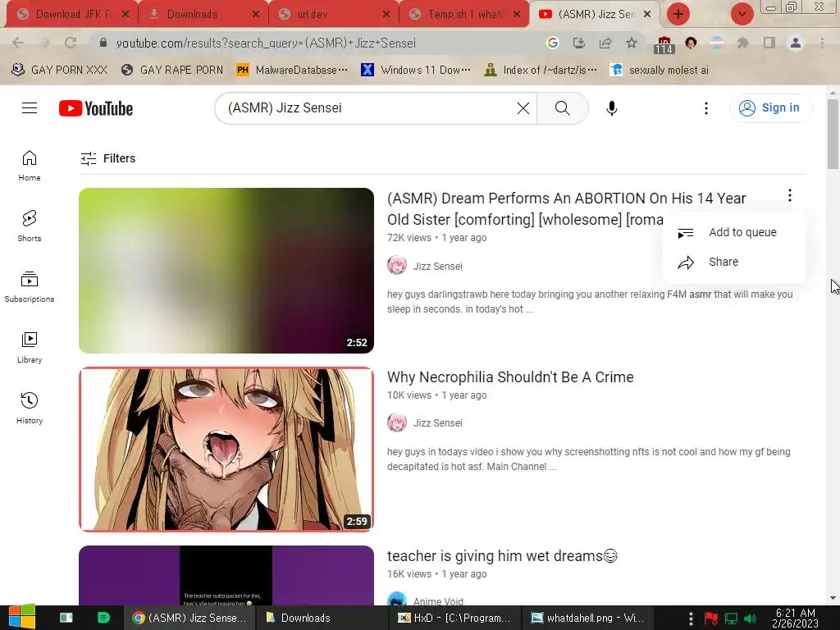Image resolution: width=840 pixels, height=630 pixels.
Task: Switch to whatdahell.png window in the taskbar
Action: tap(587, 618)
